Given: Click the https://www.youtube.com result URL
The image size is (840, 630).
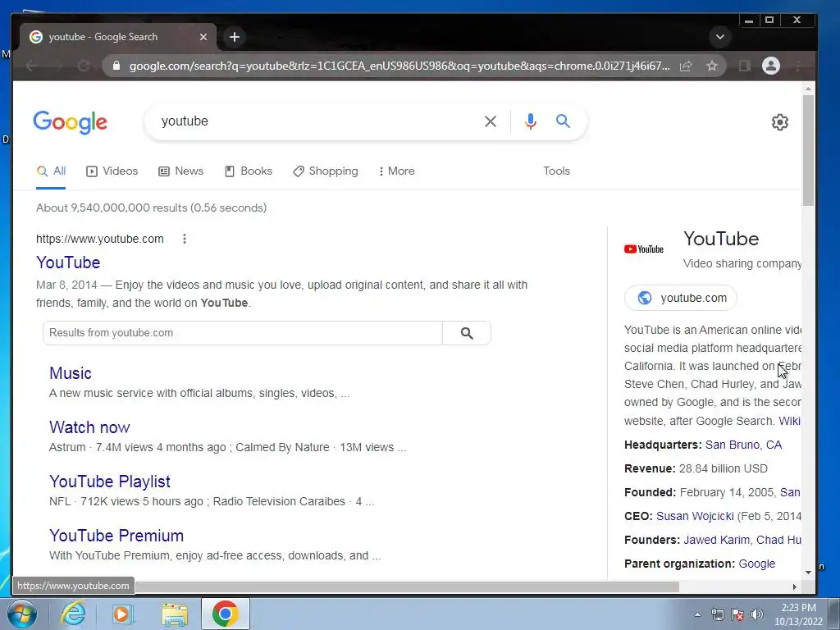Looking at the screenshot, I should (99, 239).
